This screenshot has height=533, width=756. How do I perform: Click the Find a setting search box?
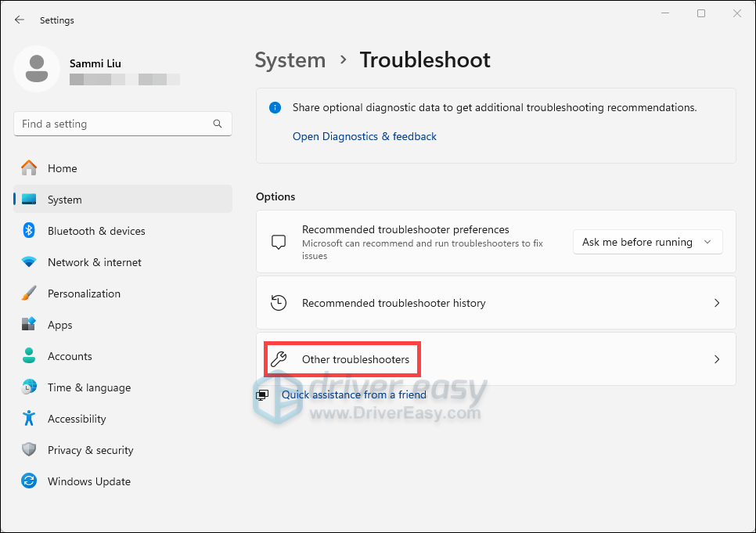click(113, 124)
